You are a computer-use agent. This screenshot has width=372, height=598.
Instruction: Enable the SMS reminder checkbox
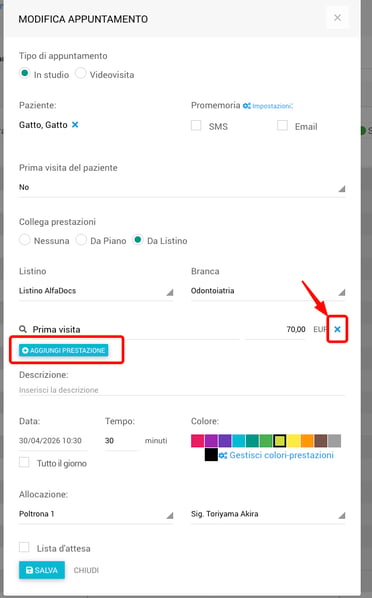click(x=196, y=125)
